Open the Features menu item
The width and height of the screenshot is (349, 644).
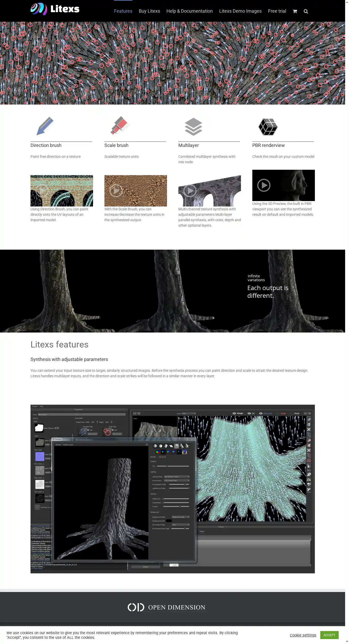pyautogui.click(x=123, y=11)
